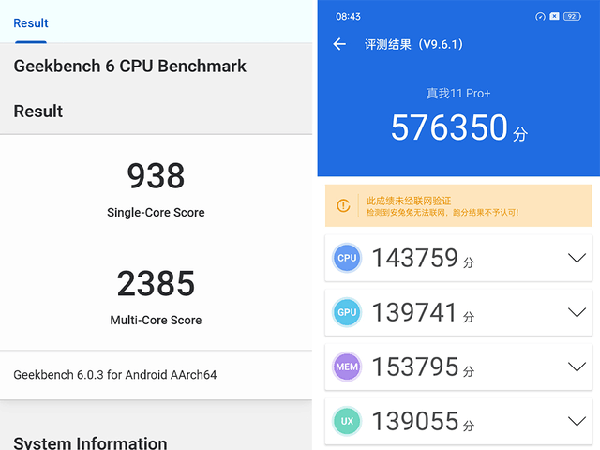The height and width of the screenshot is (450, 600).
Task: Click the green UX score icon
Action: 347,421
